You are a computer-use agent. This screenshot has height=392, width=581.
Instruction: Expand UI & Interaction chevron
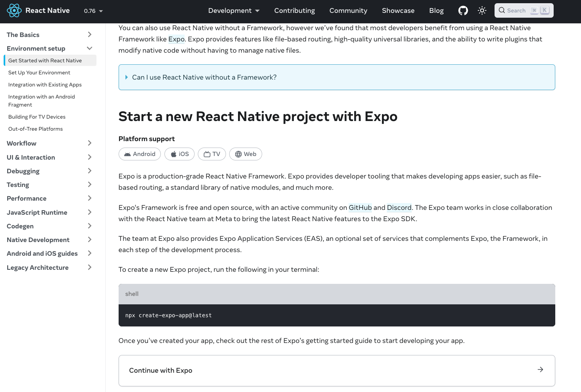click(90, 157)
